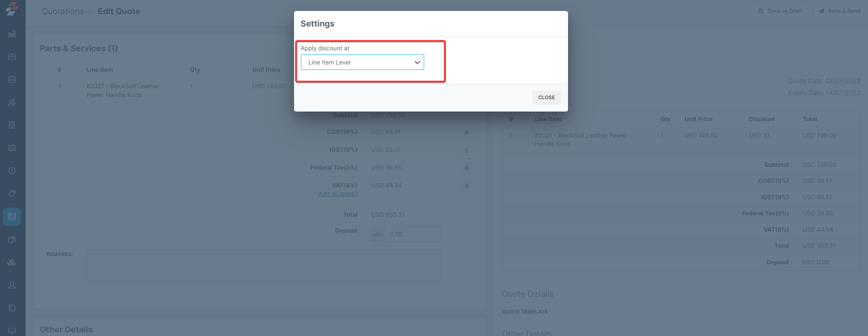Remove the VAT(6%) tax row
The width and height of the screenshot is (868, 336).
tap(467, 186)
